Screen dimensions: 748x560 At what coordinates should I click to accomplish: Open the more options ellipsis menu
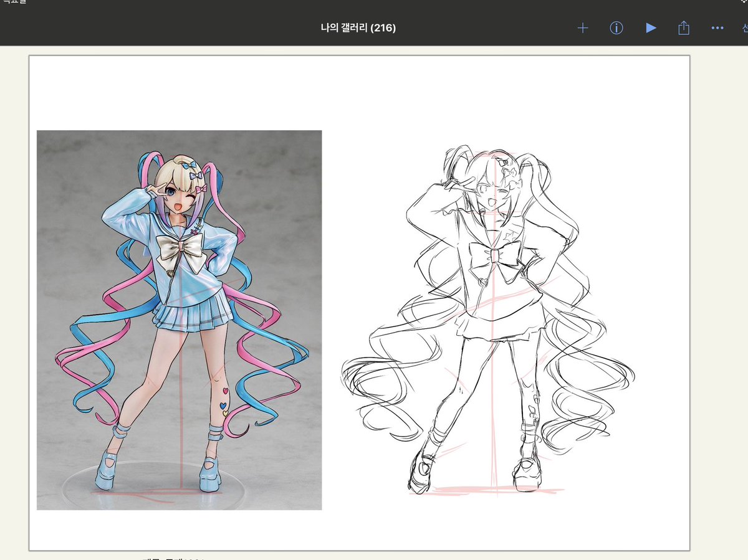pyautogui.click(x=717, y=28)
